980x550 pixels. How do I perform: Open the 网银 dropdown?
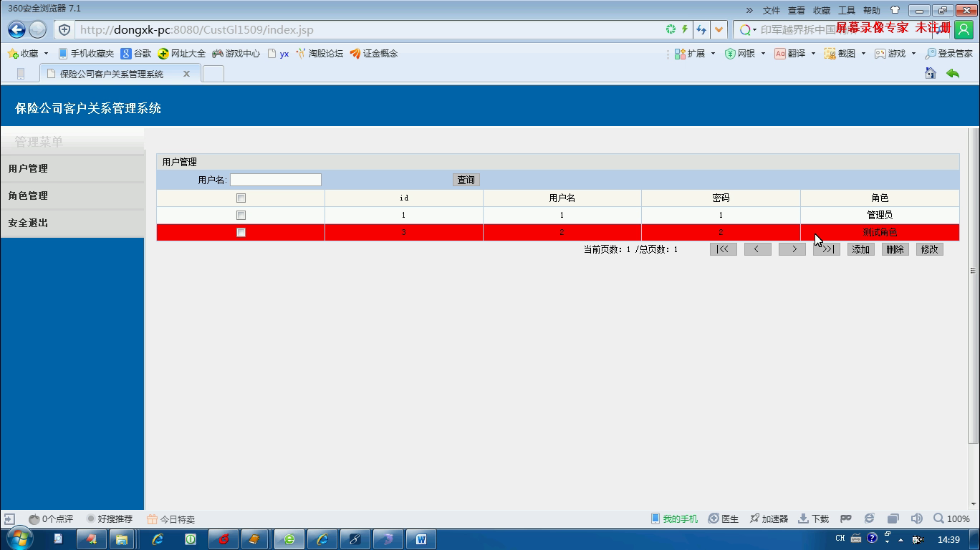(x=745, y=54)
